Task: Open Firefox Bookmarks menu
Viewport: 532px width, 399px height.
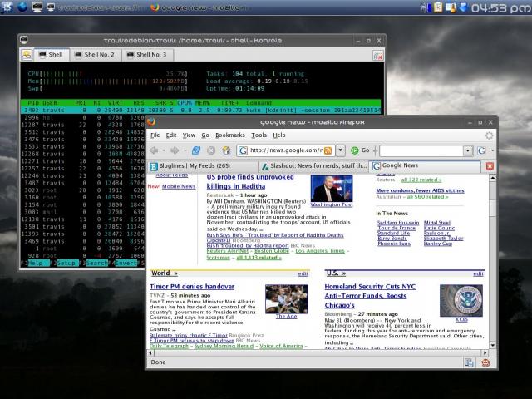Action: pyautogui.click(x=230, y=135)
